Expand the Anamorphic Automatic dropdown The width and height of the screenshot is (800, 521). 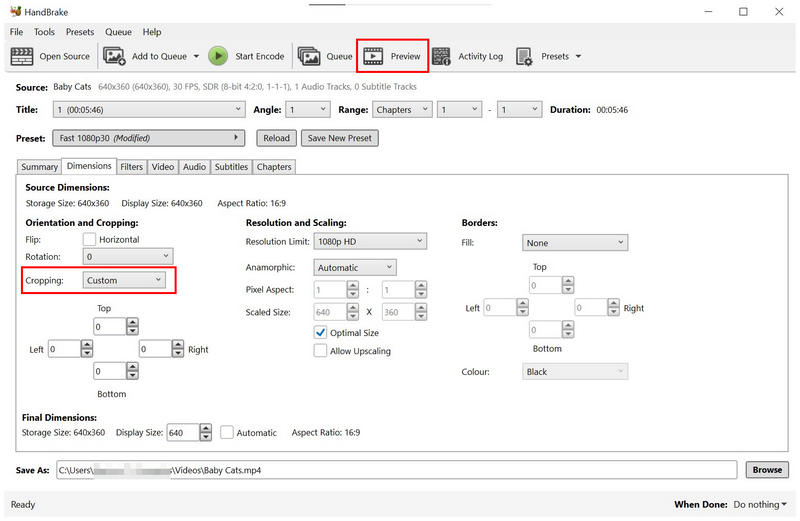[x=355, y=267]
